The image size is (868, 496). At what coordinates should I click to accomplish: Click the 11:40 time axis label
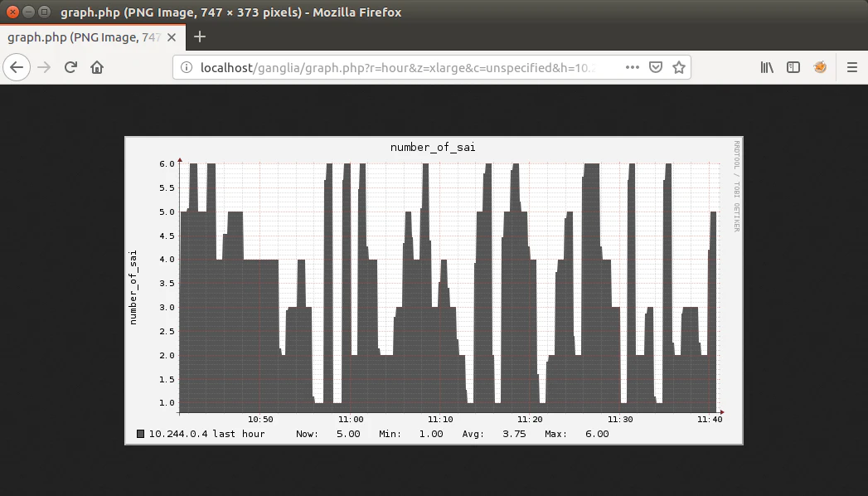coord(710,420)
